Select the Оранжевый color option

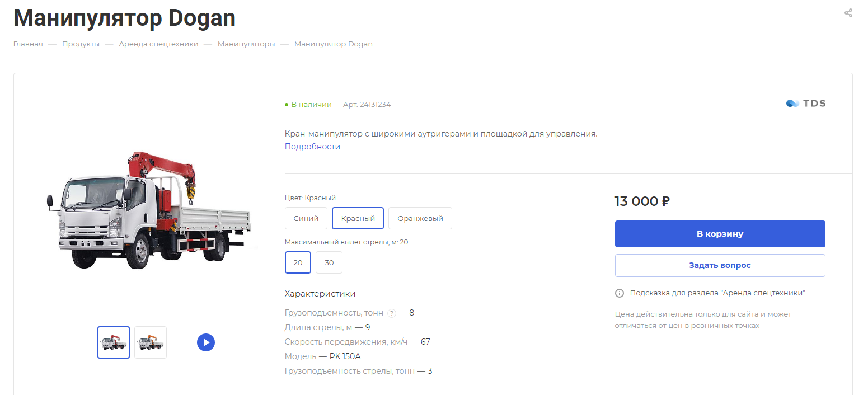420,218
